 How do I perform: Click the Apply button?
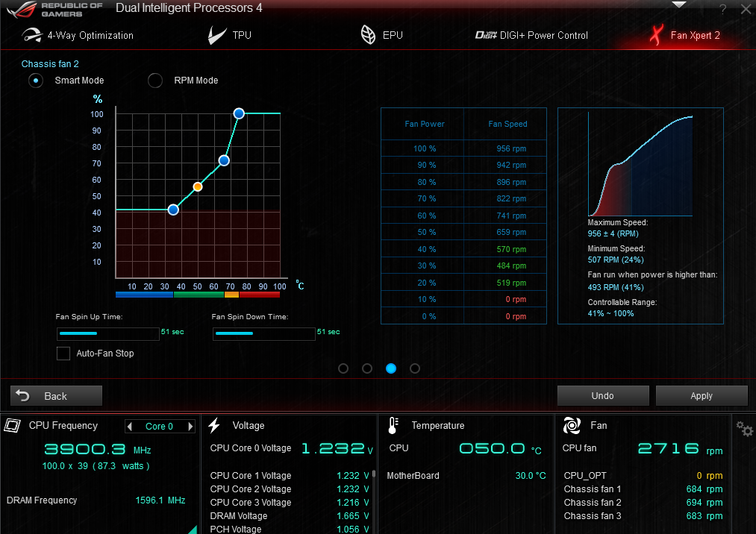pos(702,396)
